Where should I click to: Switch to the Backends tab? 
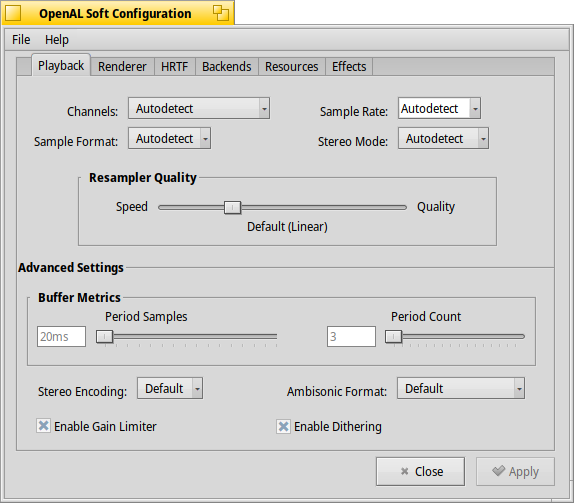[227, 67]
